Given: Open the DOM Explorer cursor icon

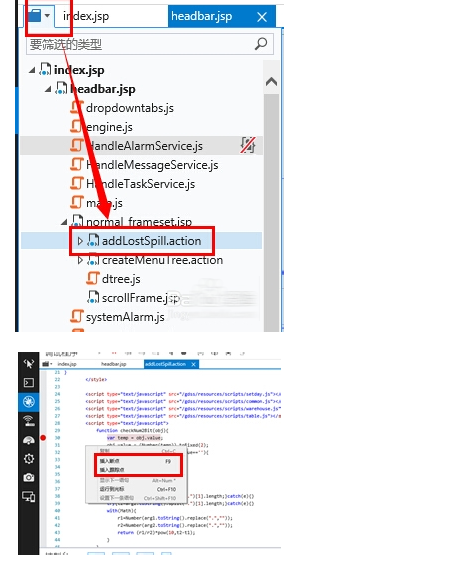Looking at the screenshot, I should [29, 364].
